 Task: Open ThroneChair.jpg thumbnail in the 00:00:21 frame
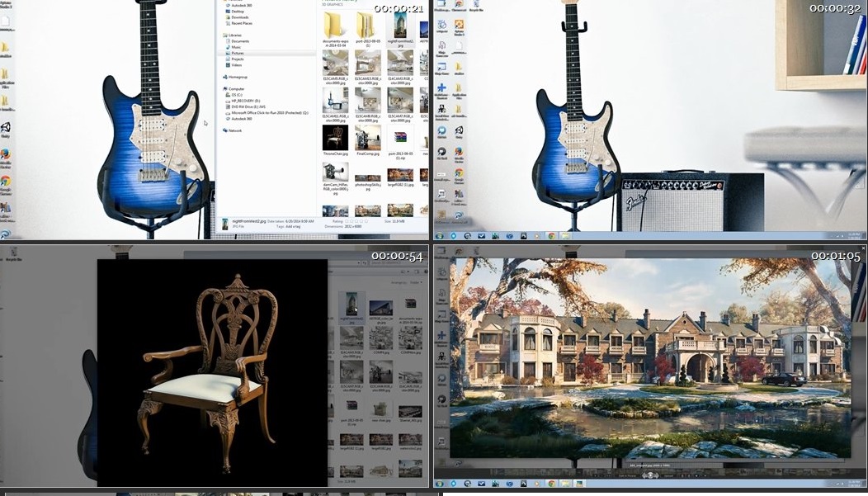point(336,138)
